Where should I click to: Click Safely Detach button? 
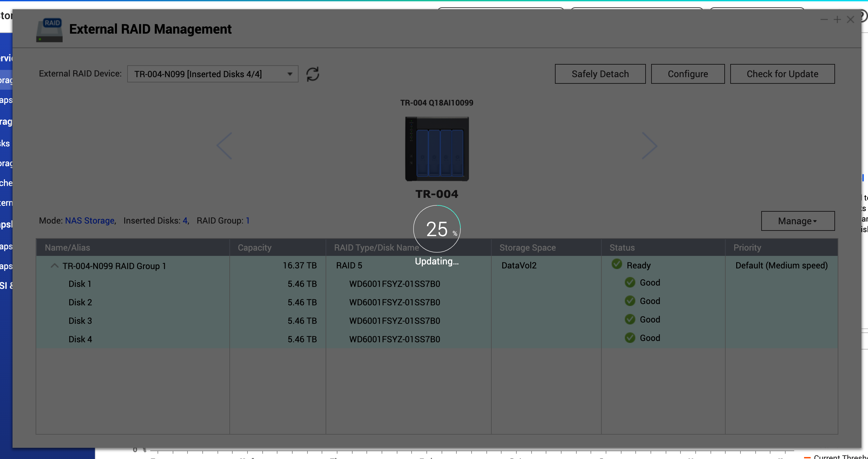click(x=600, y=74)
